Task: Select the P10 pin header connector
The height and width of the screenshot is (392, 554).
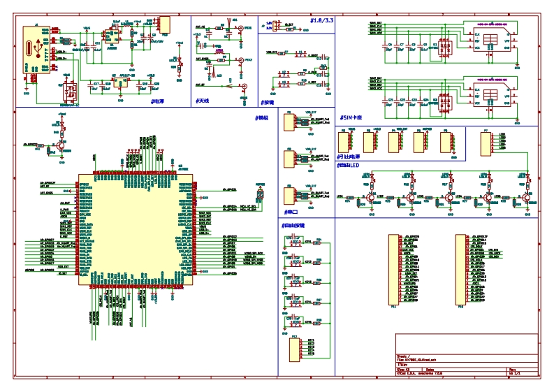Action: [x=461, y=270]
